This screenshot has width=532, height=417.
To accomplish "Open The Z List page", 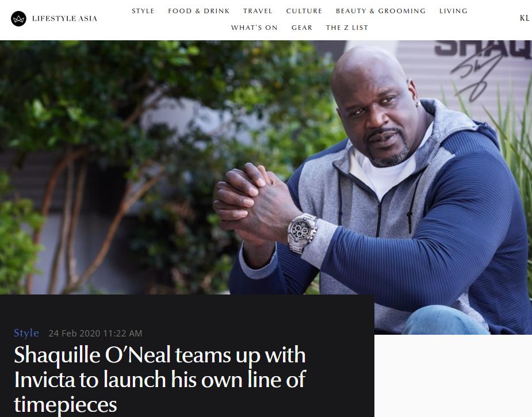I will [x=347, y=28].
